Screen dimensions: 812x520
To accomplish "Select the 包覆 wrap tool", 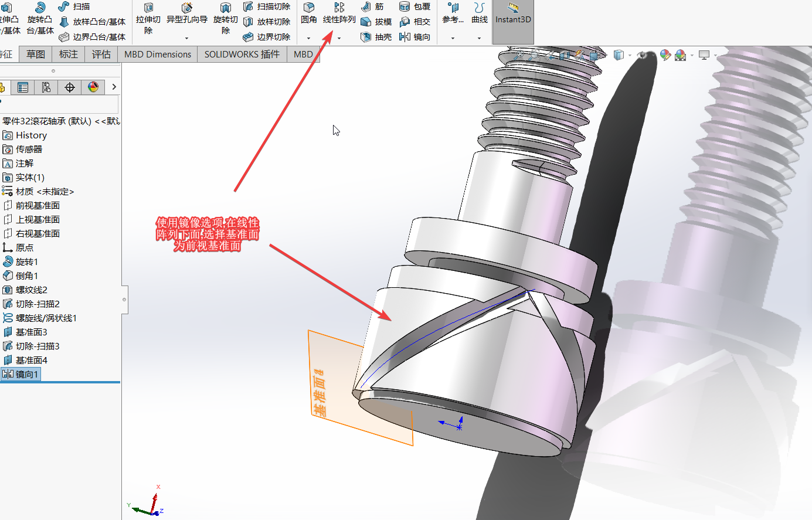I will [x=415, y=6].
